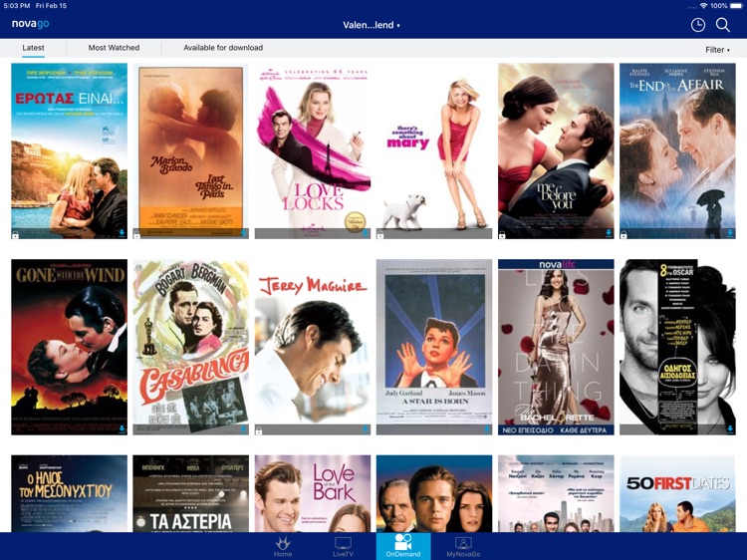747x560 pixels.
Task: Open the Me Before You poster
Action: (556, 150)
